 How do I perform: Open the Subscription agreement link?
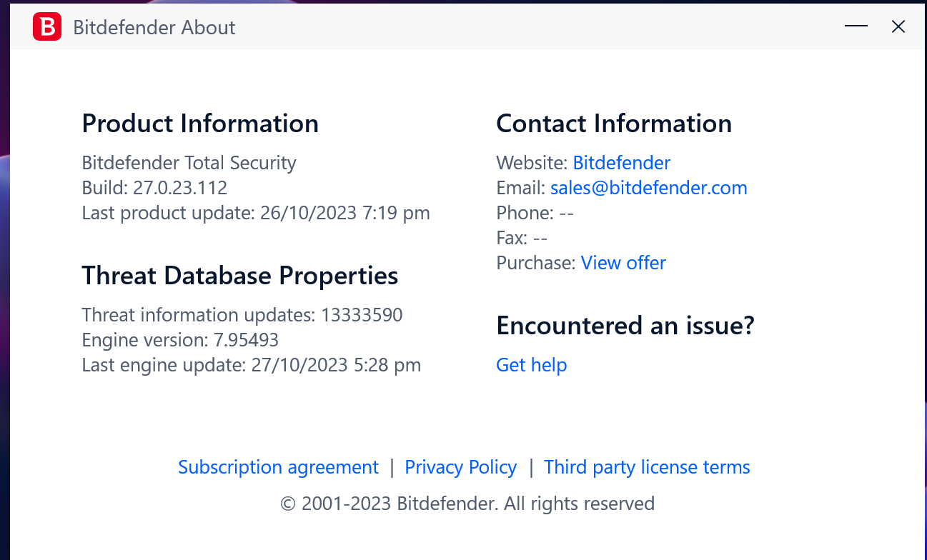coord(278,467)
